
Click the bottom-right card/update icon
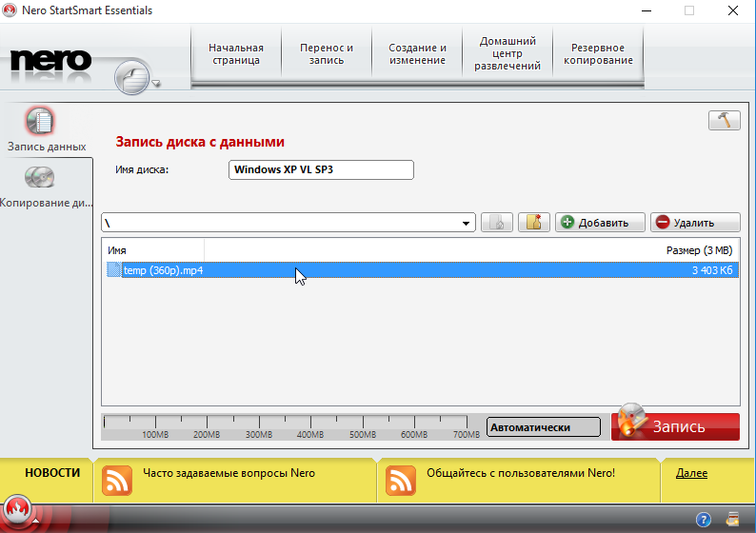pos(732,520)
